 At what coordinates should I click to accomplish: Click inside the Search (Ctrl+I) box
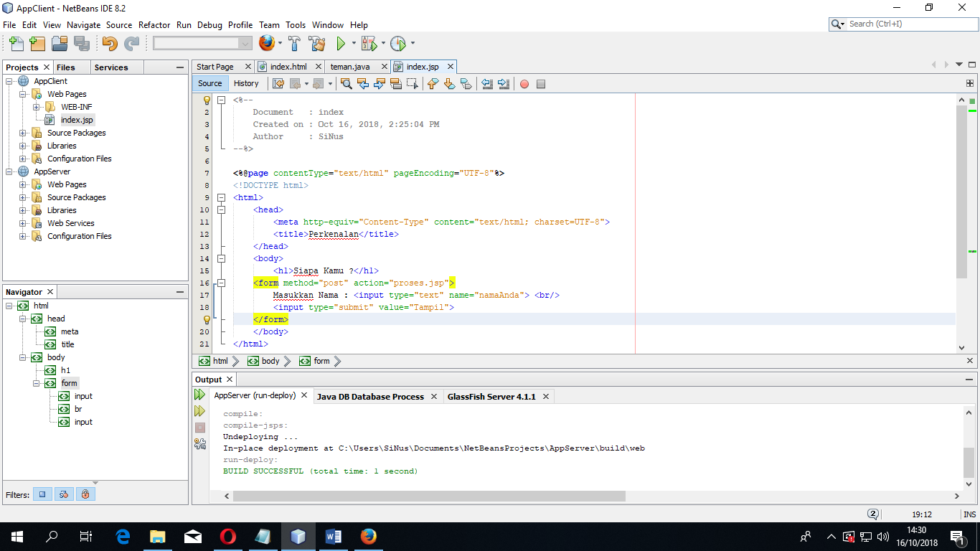[904, 24]
